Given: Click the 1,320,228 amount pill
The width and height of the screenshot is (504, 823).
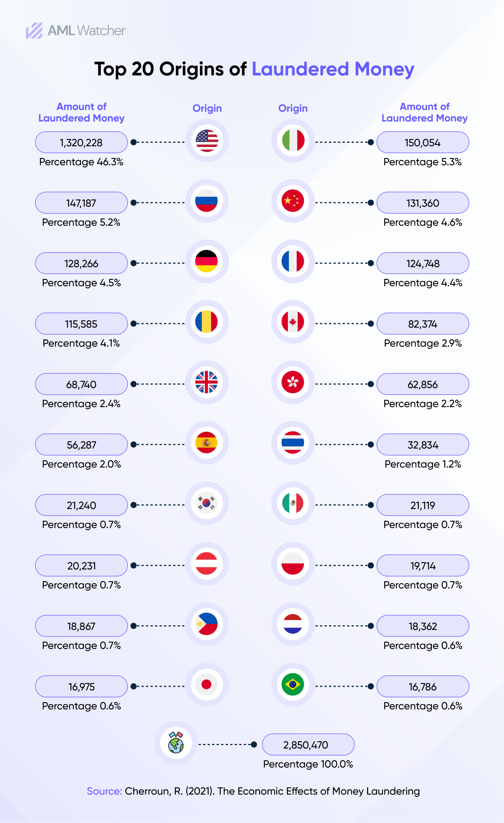Looking at the screenshot, I should pos(81,142).
